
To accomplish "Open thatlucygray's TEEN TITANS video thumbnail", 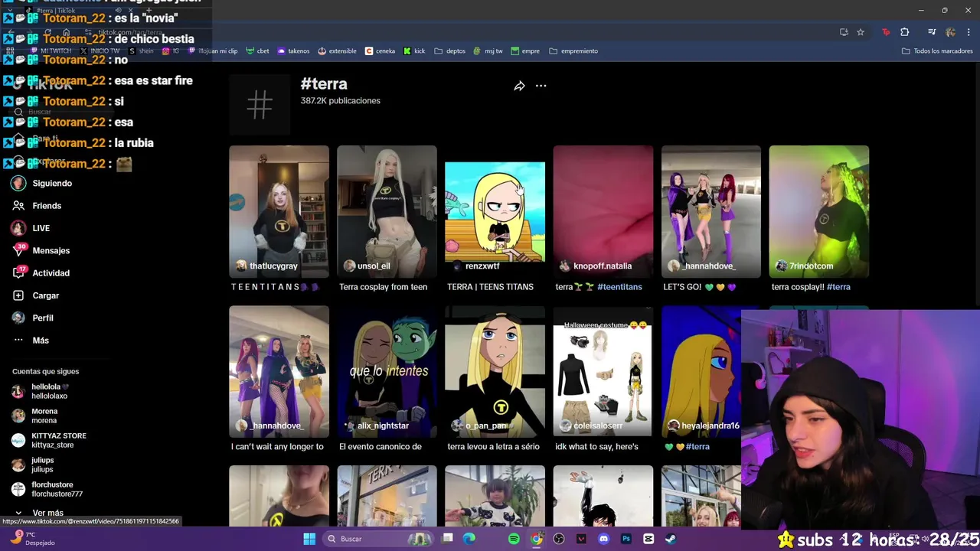I will coord(279,211).
